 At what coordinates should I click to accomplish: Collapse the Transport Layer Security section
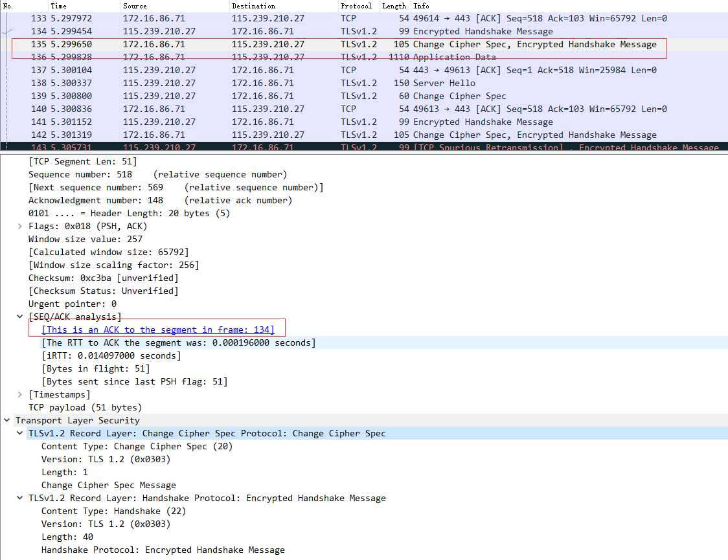point(7,420)
